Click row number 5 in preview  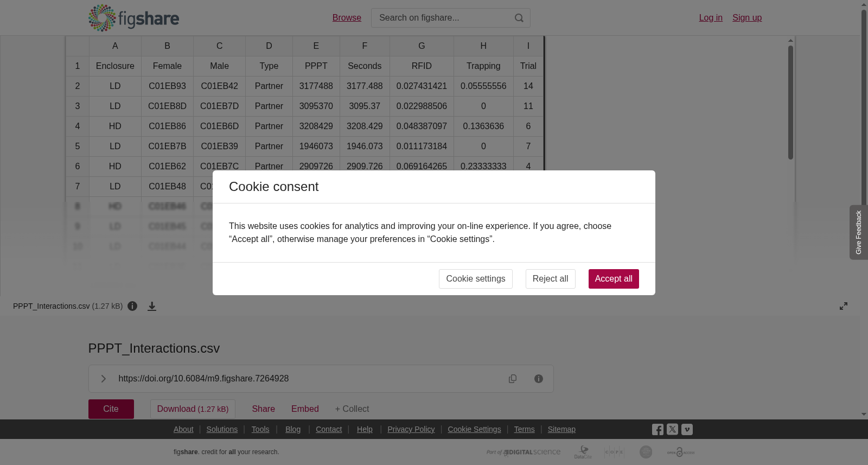click(x=78, y=146)
